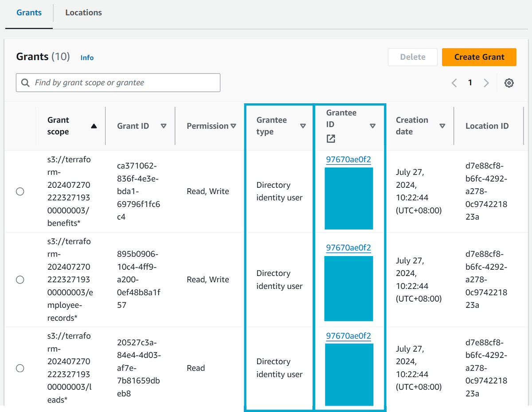The height and width of the screenshot is (412, 532).
Task: Click the previous page chevron
Action: (454, 83)
